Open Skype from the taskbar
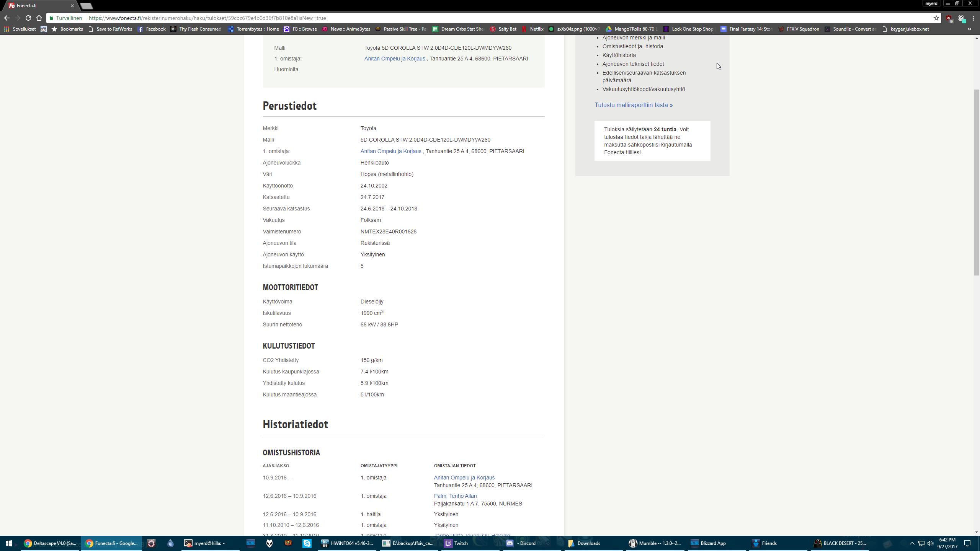Screen dimensions: 980x551 point(307,543)
